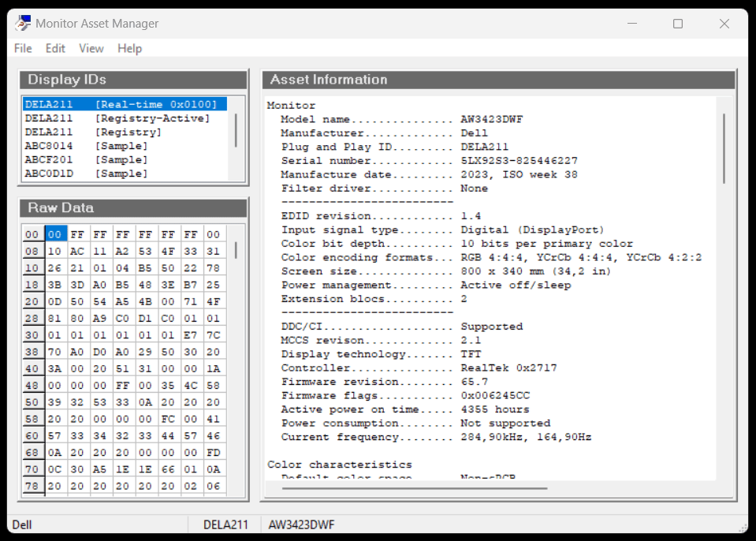
Task: Select highlighted 00 byte in row 00
Action: 55,234
